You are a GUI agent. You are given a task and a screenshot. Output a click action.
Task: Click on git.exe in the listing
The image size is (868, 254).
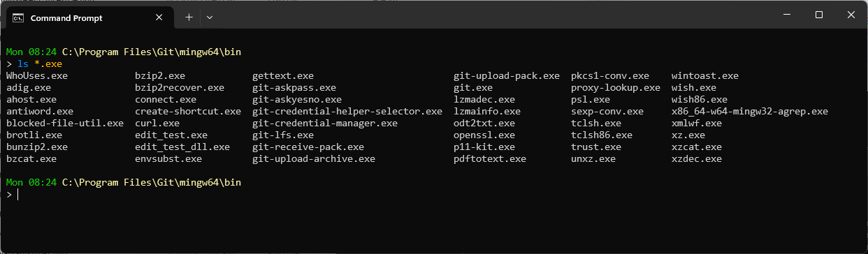(x=473, y=88)
